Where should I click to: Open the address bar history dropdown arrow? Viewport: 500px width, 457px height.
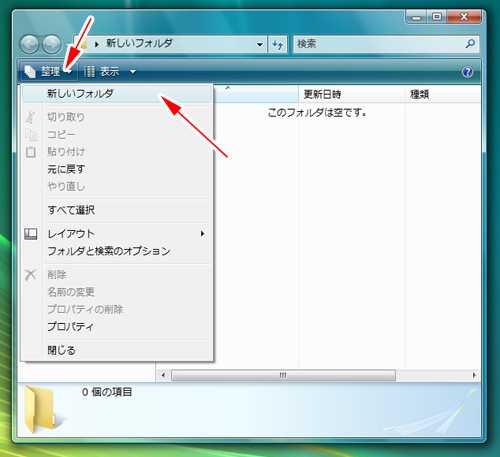click(x=260, y=44)
